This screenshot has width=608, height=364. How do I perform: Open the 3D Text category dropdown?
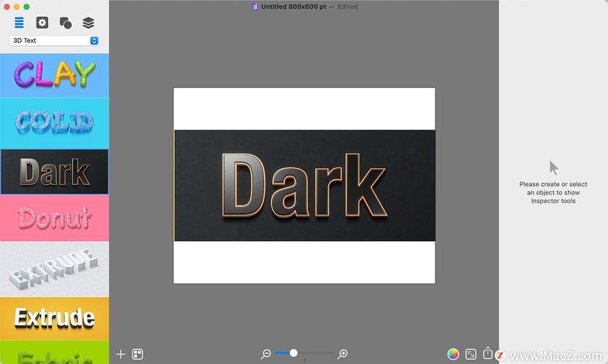coord(54,41)
